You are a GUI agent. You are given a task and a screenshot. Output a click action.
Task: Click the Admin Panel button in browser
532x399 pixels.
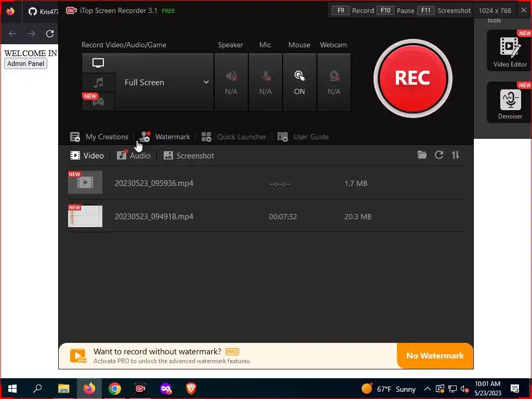(25, 63)
